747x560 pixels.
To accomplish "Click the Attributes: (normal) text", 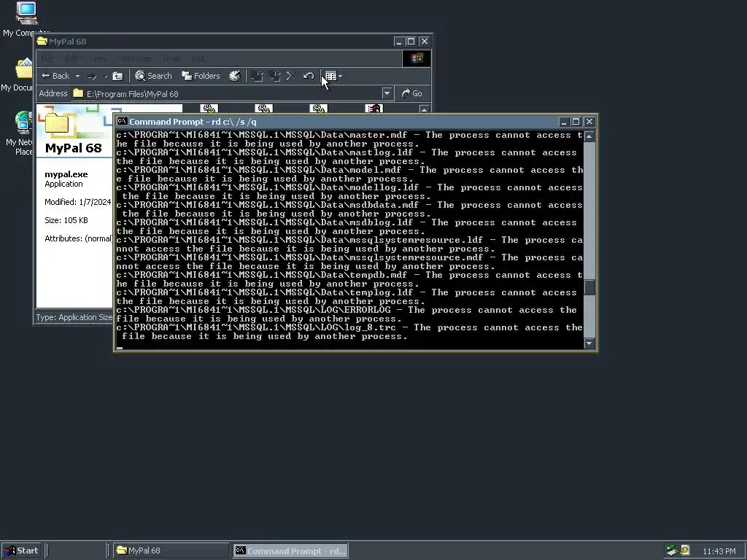I will [x=79, y=238].
